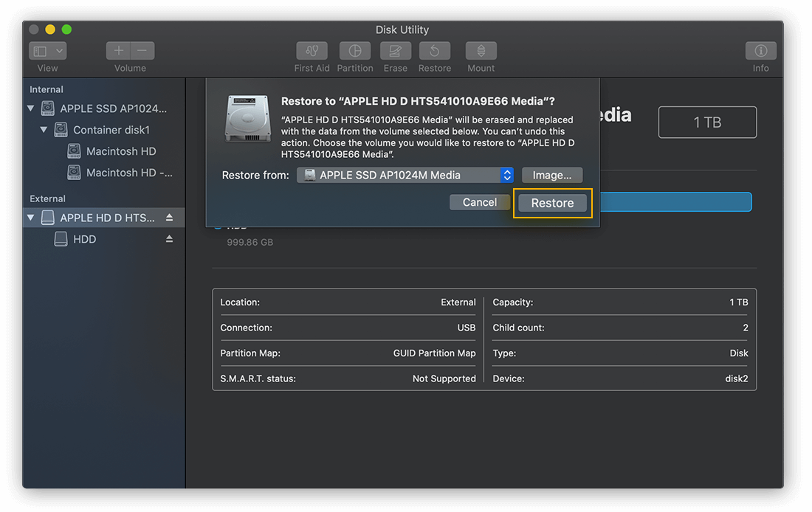812x512 pixels.
Task: Click the Mount toolbar icon
Action: click(x=481, y=50)
